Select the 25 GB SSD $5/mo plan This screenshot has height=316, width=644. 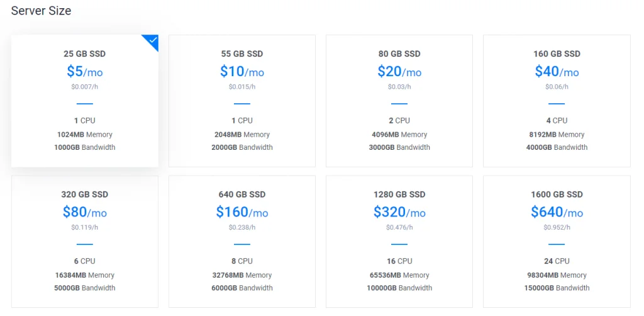[x=85, y=101]
